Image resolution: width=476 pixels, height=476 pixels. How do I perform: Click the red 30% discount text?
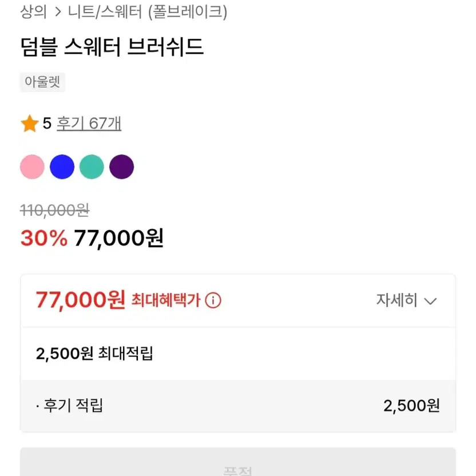click(43, 238)
